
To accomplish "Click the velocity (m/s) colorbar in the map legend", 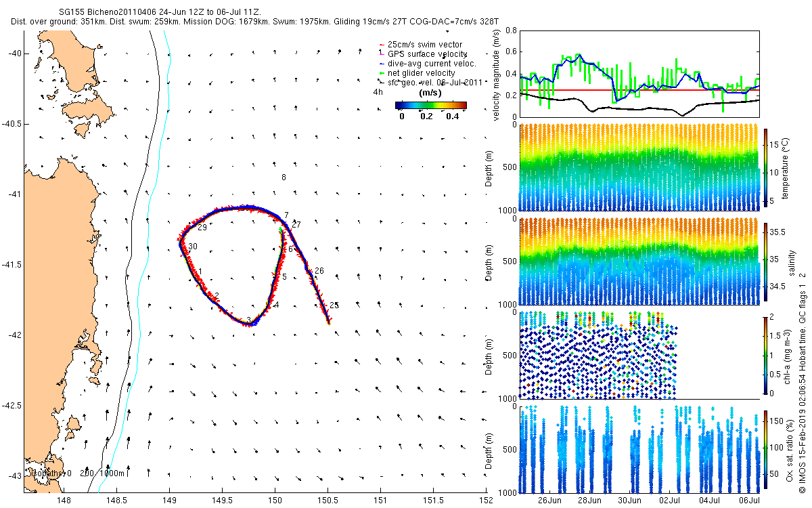I will tap(431, 106).
